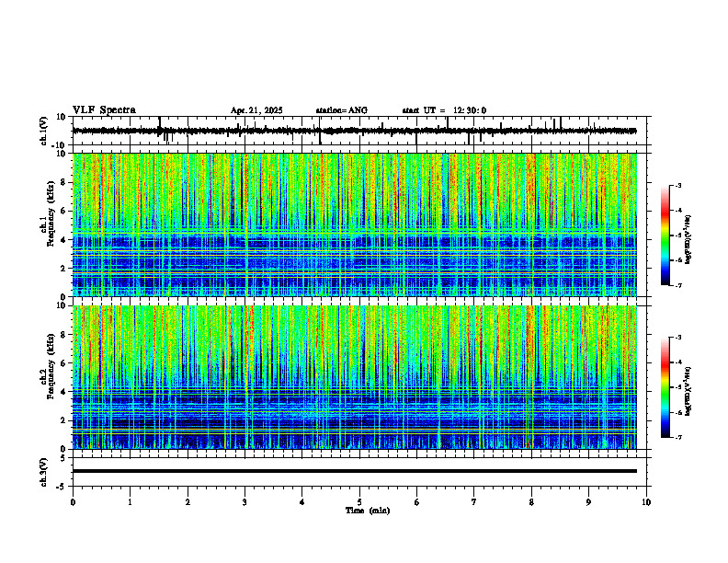Select the "start UT = 12:30:0" label

tap(444, 110)
